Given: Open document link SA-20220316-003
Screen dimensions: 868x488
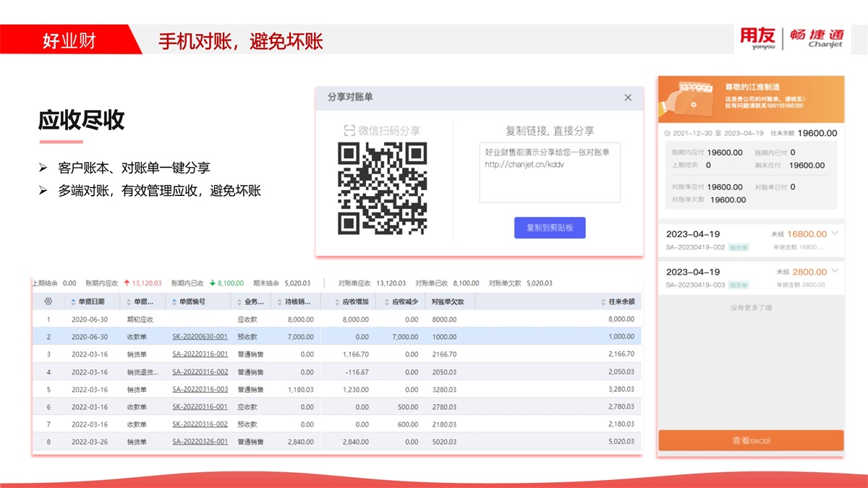Looking at the screenshot, I should [x=200, y=390].
